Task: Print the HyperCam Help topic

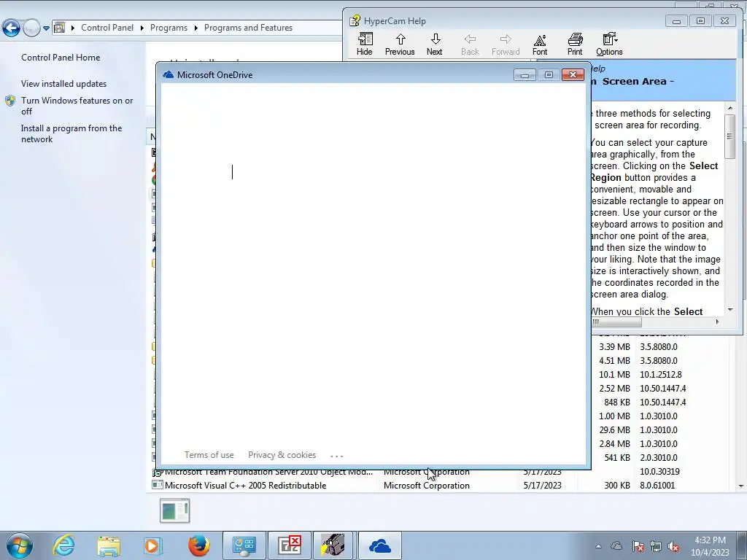Action: click(575, 44)
